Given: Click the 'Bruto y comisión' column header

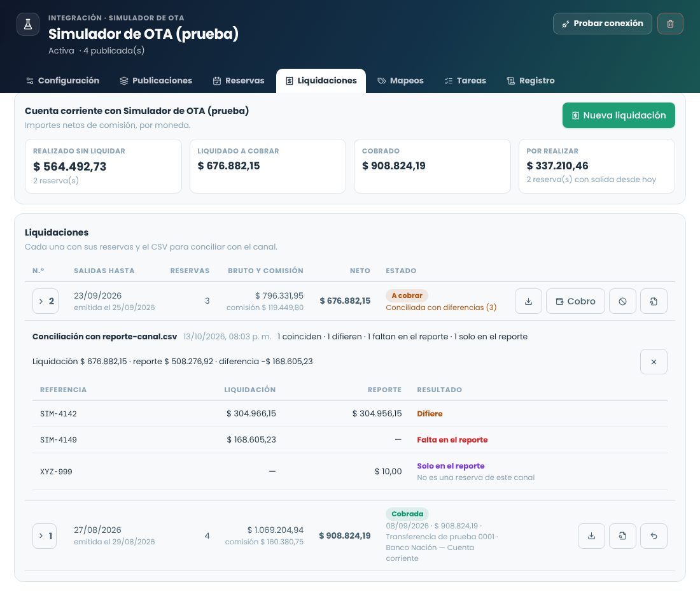Looking at the screenshot, I should click(265, 271).
